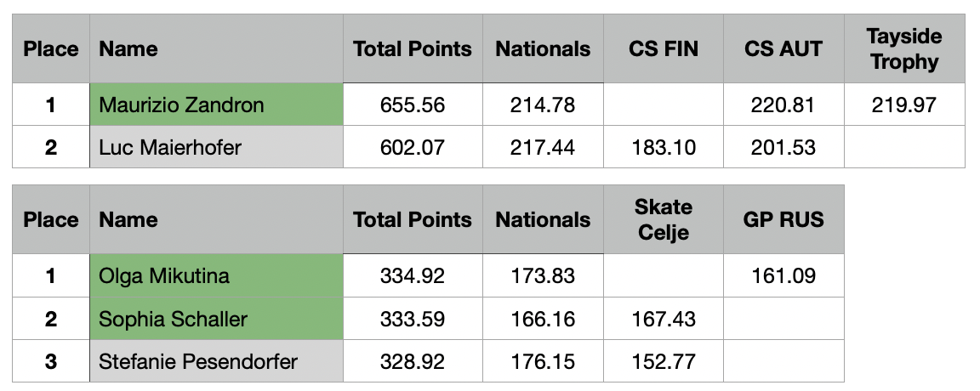Click the 152.77 Skate Celje score
The width and height of the screenshot is (980, 391).
click(664, 361)
